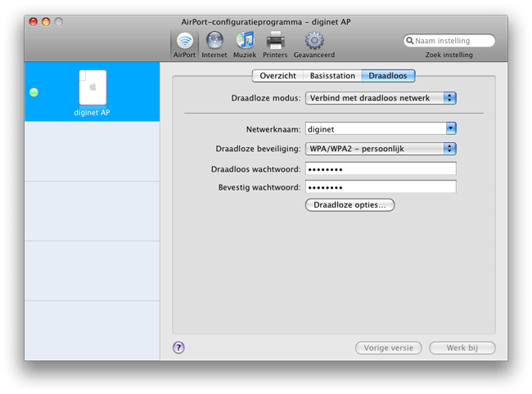Image resolution: width=532 pixels, height=394 pixels.
Task: Click the Naam instelling search field
Action: 449,41
